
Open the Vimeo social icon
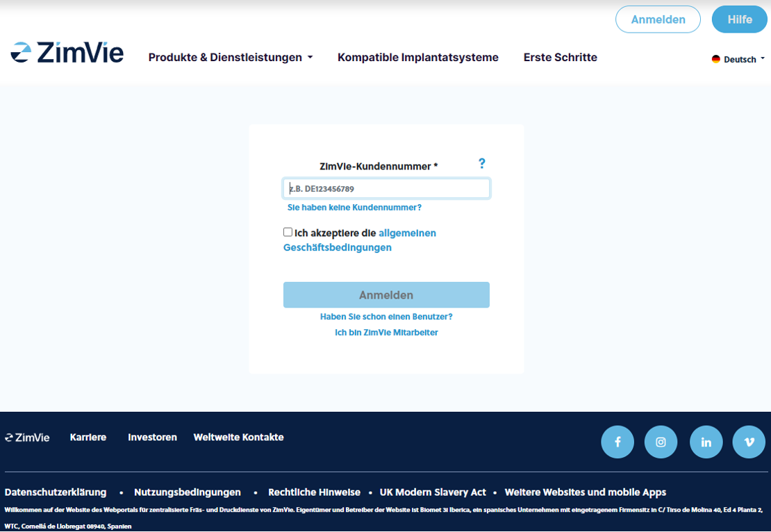749,442
